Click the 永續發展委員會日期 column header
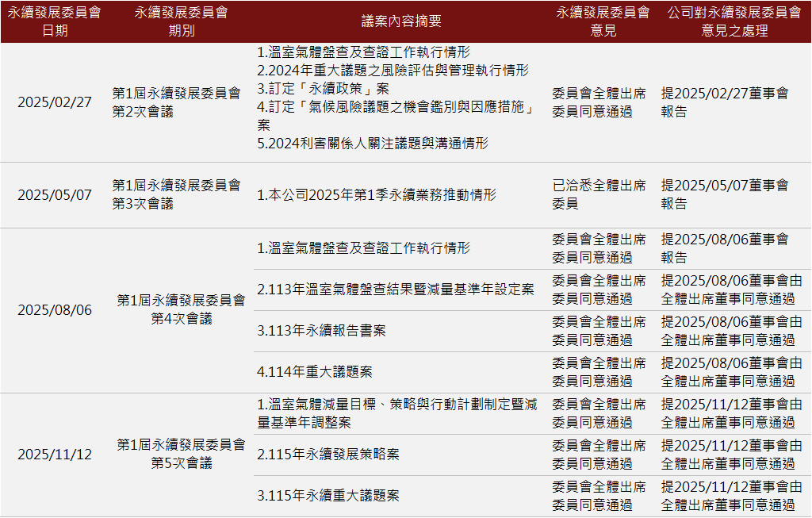The height and width of the screenshot is (518, 812). [x=55, y=22]
